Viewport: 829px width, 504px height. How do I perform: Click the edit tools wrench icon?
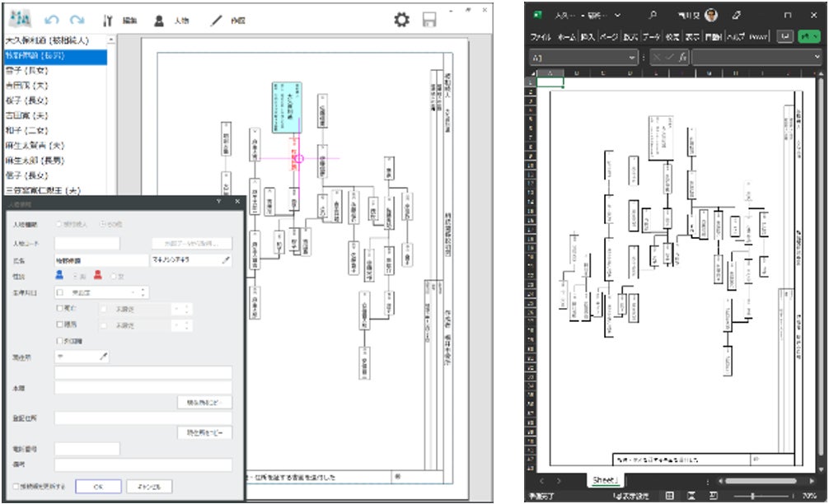coord(108,20)
